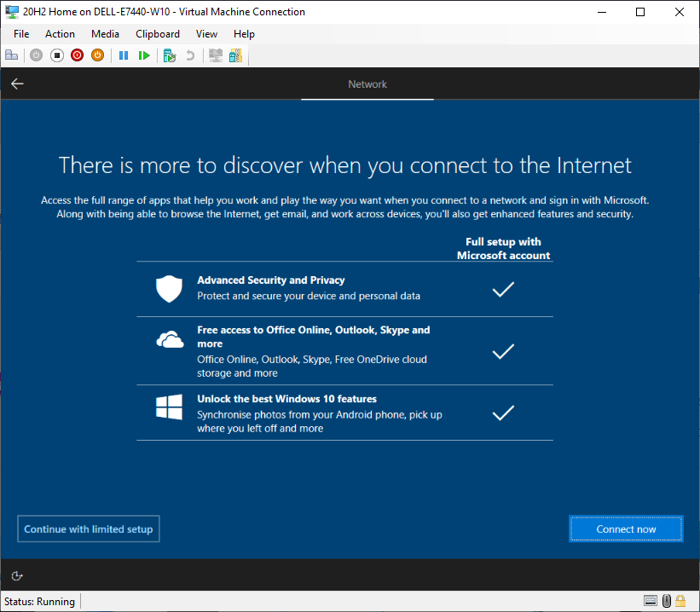
Task: Click the OneDrive cloud icon
Action: (170, 340)
